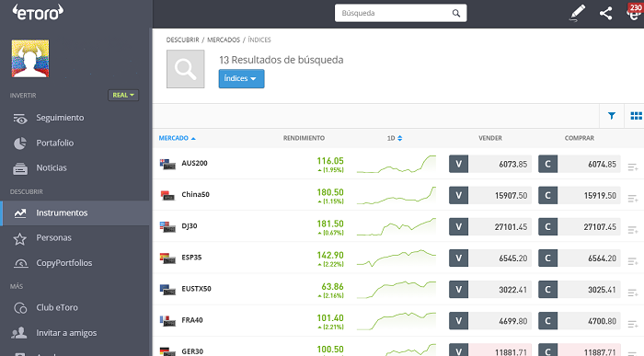This screenshot has width=644, height=356.
Task: Go to Portafolio
Action: pyautogui.click(x=55, y=143)
